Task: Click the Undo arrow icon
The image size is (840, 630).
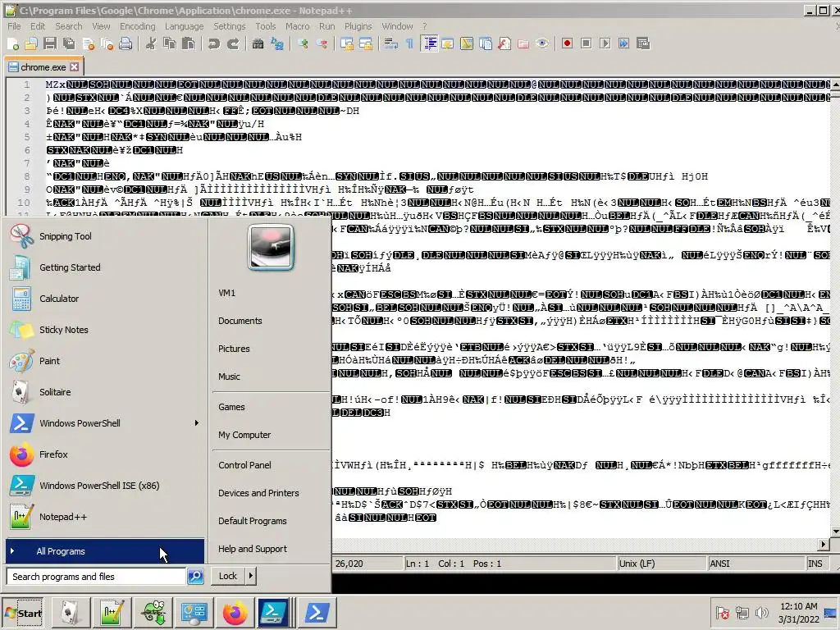Action: (x=214, y=44)
